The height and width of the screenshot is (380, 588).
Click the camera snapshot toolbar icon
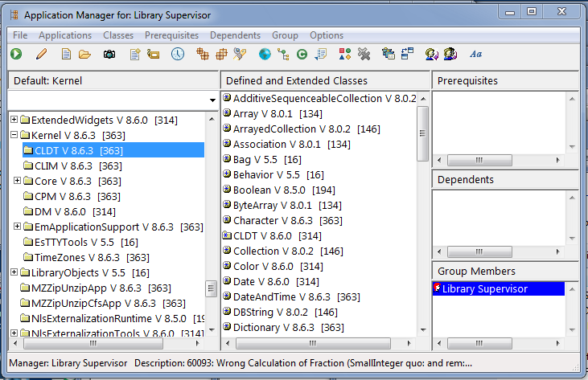point(109,55)
